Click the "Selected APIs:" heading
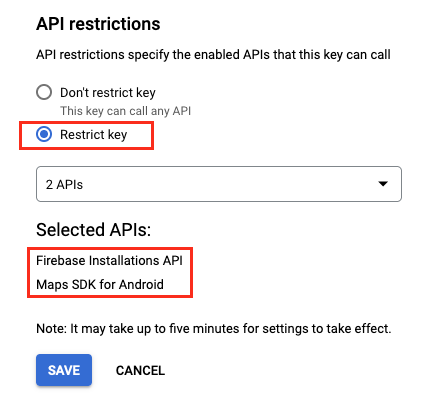 click(x=94, y=230)
